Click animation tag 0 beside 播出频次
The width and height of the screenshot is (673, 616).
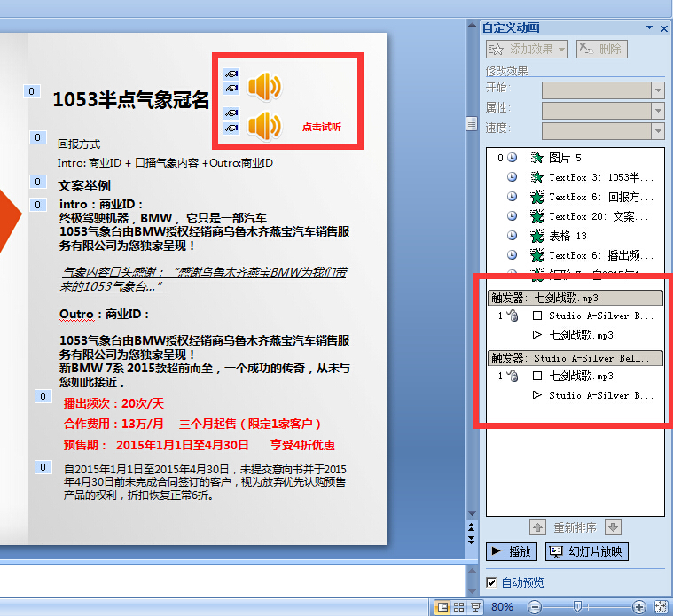pyautogui.click(x=43, y=396)
